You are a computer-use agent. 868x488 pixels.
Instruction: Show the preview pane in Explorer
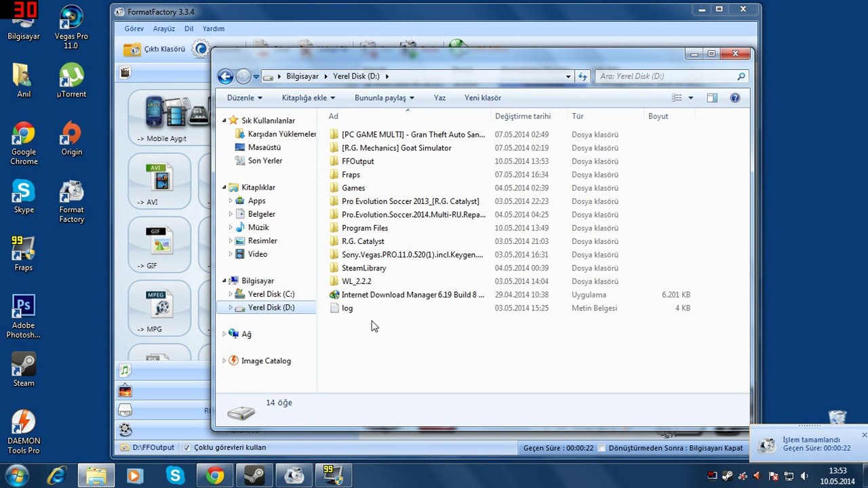click(x=712, y=98)
